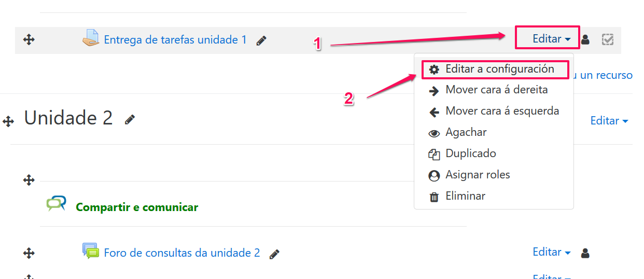Click move handle beside Unidade 2 section
Viewport: 644px width, 279px height.
(8, 121)
